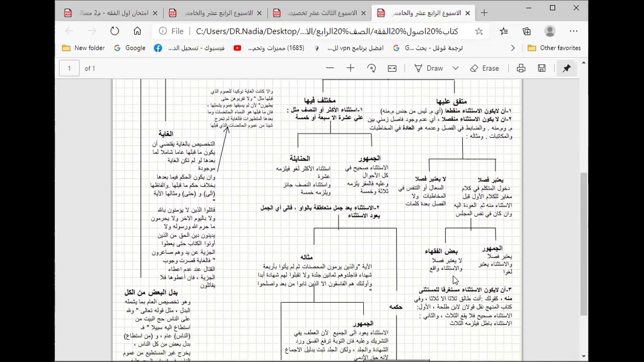Viewport: 644px width, 362px height.
Task: Save the PDF with diskette icon
Action: click(542, 68)
